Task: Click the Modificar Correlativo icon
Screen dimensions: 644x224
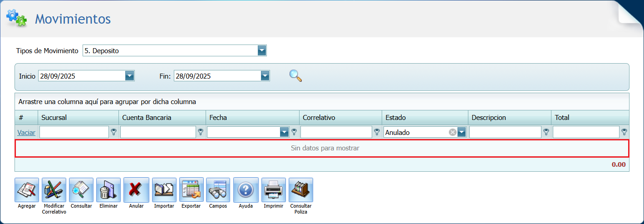Action: (x=54, y=190)
